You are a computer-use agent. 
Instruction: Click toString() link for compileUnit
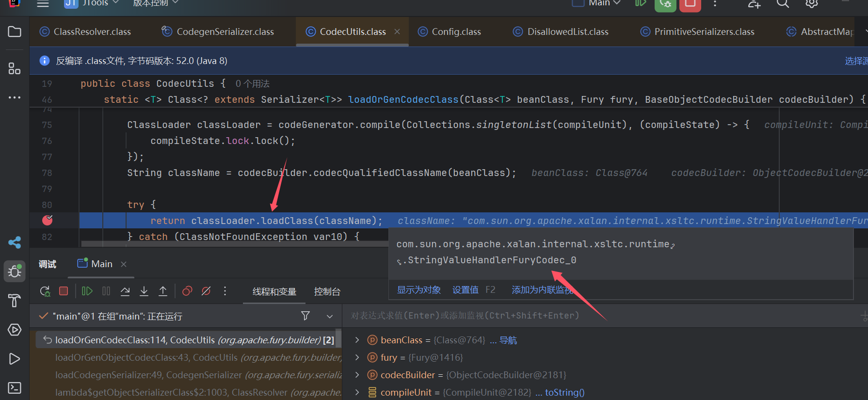(x=565, y=392)
